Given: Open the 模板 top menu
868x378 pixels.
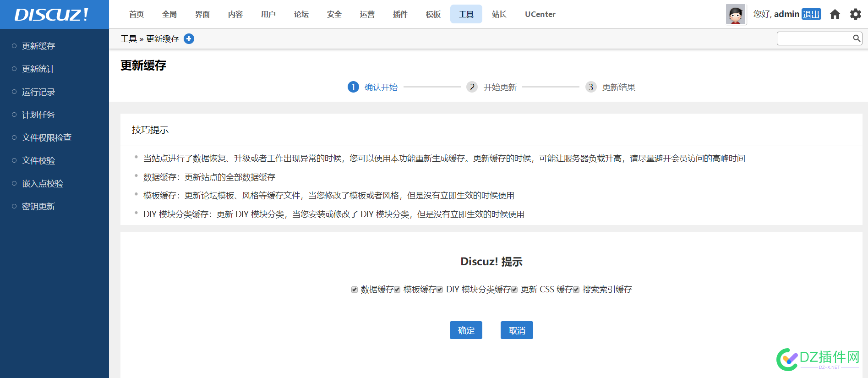Looking at the screenshot, I should [433, 14].
